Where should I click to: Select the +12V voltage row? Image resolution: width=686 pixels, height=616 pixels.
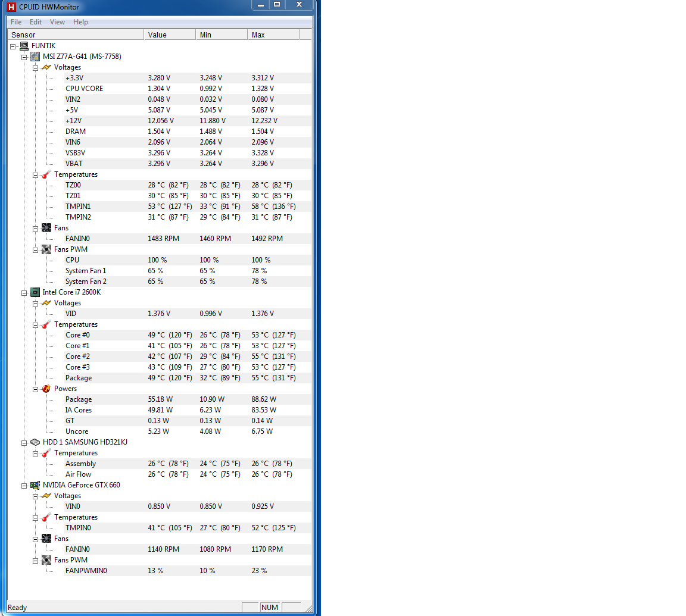coord(188,121)
